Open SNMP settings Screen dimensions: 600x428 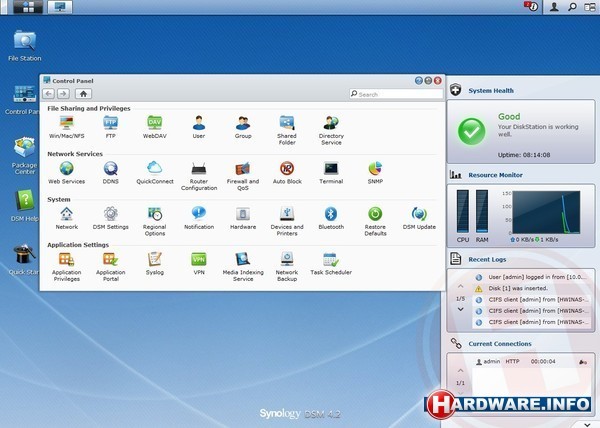tap(375, 173)
